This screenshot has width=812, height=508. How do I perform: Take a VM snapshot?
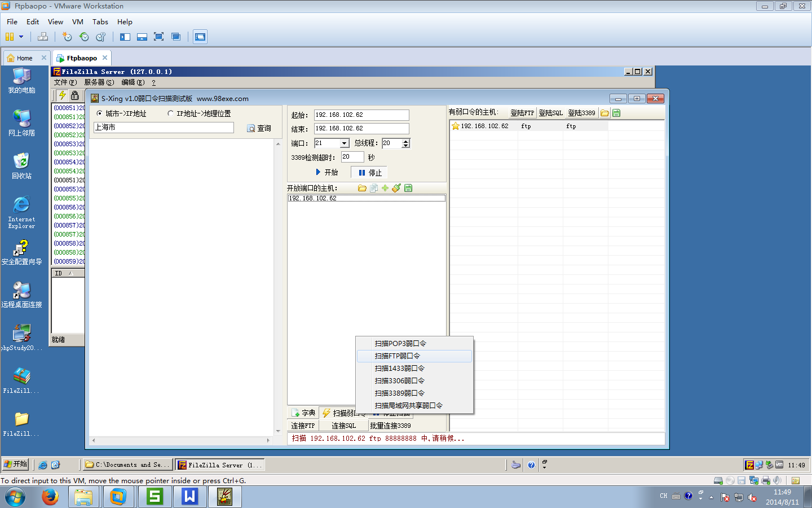67,37
